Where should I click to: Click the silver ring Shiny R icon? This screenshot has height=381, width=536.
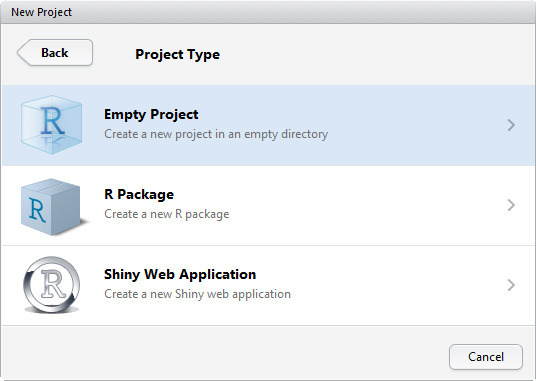tap(52, 285)
